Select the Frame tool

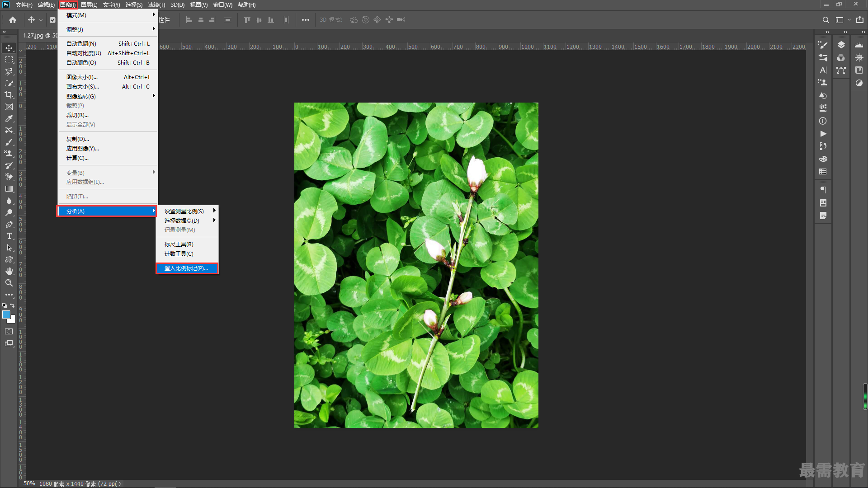(x=9, y=107)
